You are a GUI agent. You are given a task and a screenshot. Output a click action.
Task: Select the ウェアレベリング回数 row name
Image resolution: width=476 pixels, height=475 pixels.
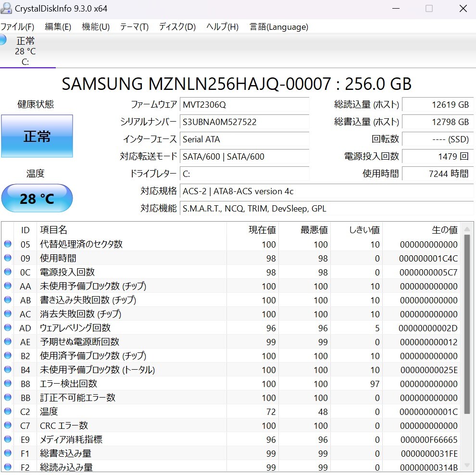coord(75,328)
